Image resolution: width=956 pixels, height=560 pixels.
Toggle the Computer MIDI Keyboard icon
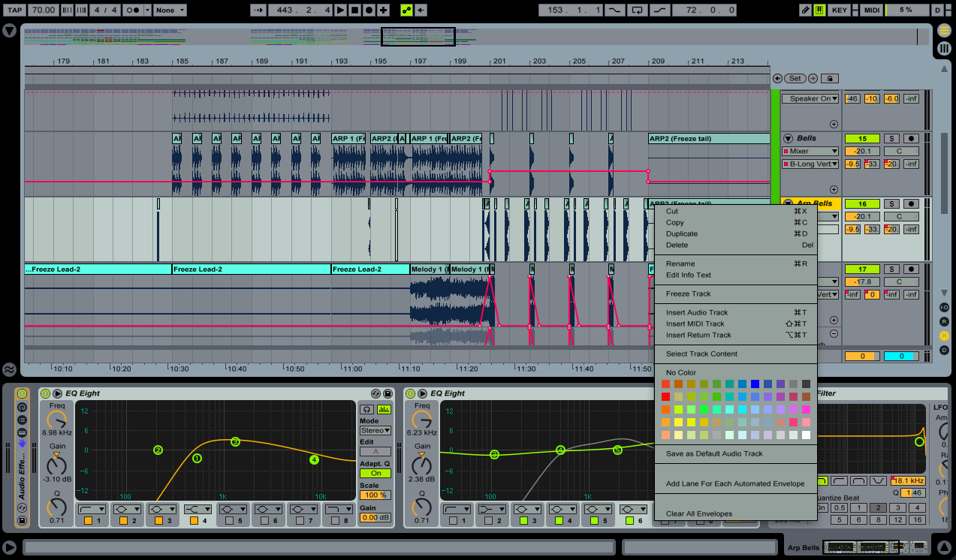point(819,10)
